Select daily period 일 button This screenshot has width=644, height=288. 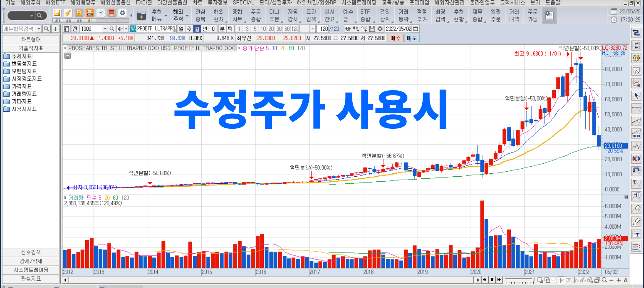(x=181, y=29)
